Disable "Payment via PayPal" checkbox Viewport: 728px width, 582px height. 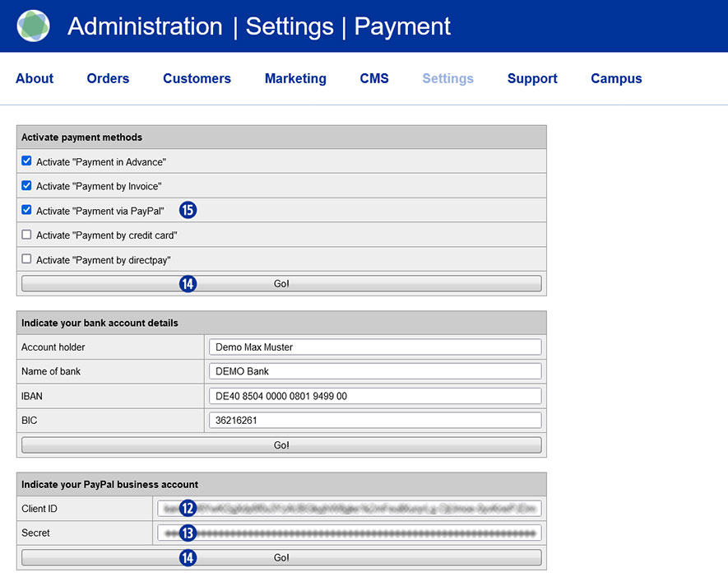pyautogui.click(x=26, y=210)
